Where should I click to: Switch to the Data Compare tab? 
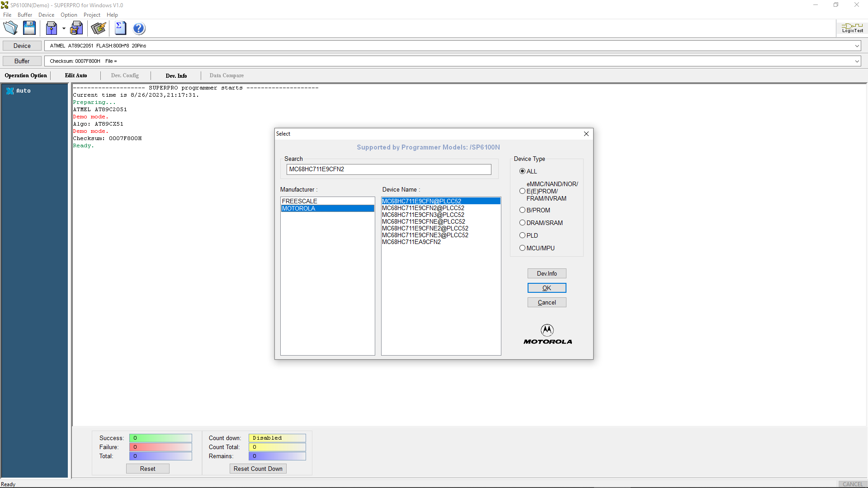click(226, 75)
